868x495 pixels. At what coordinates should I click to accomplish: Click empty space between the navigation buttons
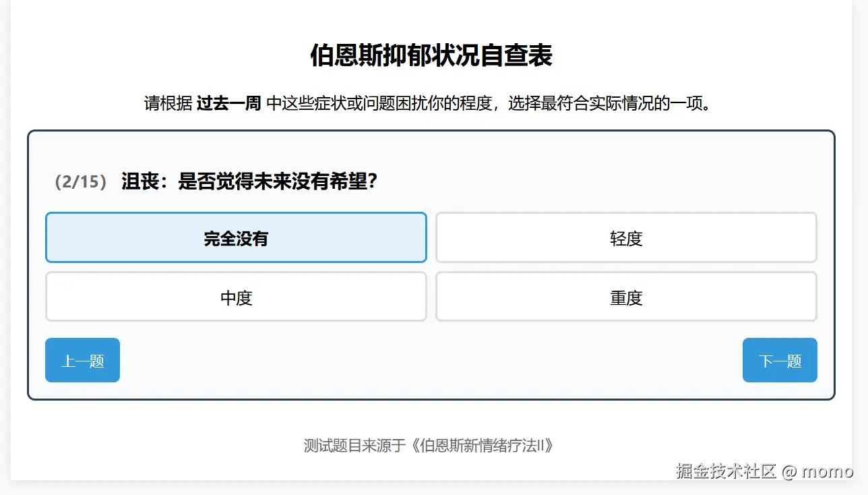(x=431, y=360)
